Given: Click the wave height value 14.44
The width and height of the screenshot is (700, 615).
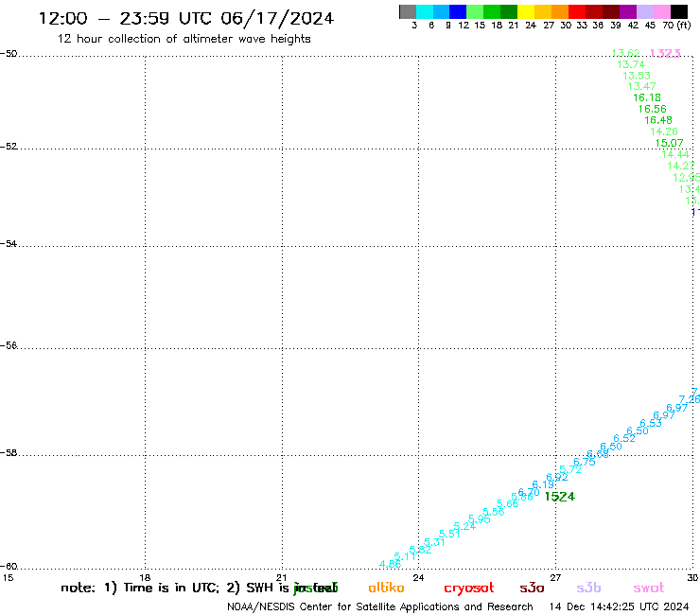Looking at the screenshot, I should (675, 154).
